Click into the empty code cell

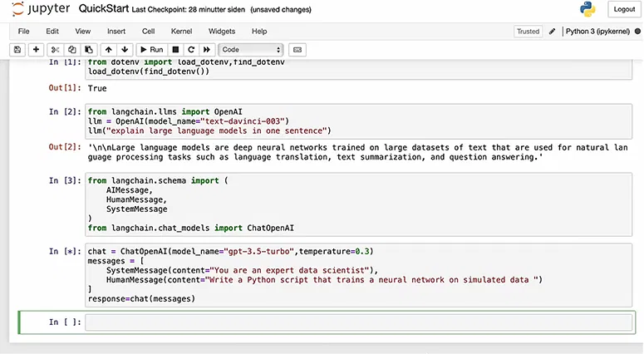pos(357,322)
